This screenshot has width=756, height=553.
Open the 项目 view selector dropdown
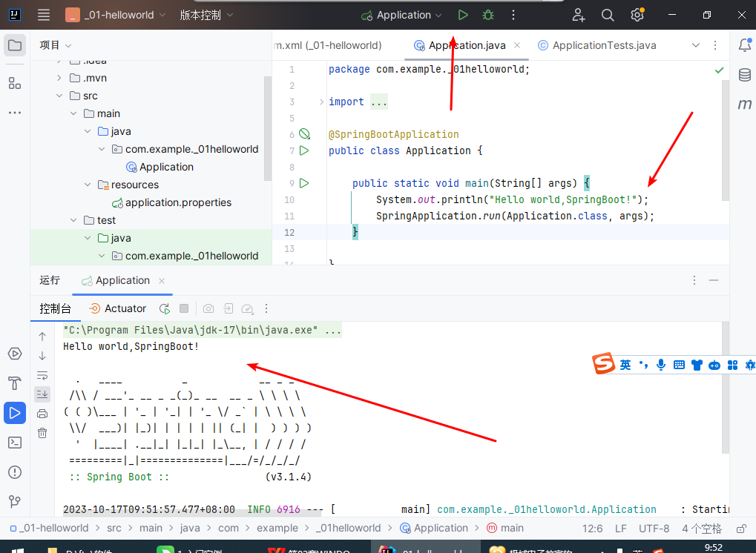pyautogui.click(x=55, y=45)
